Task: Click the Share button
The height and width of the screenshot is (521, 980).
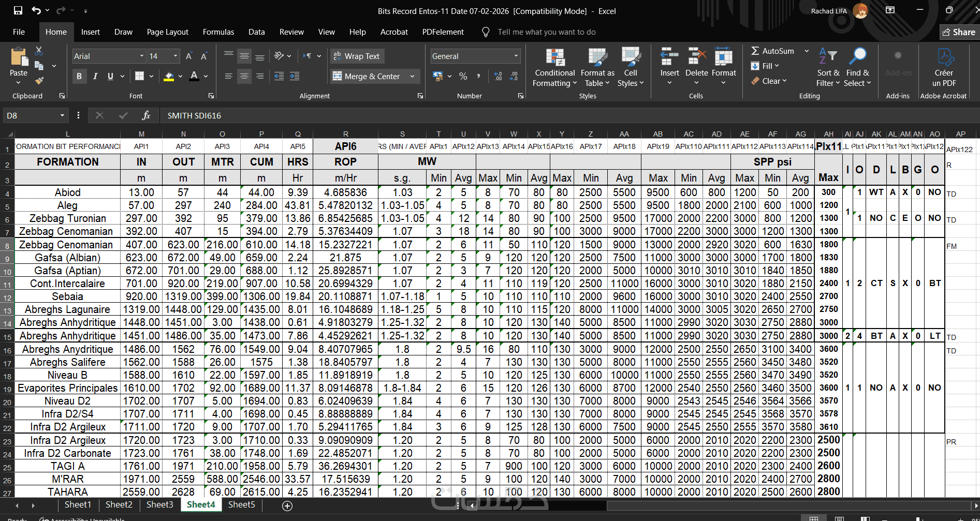Action: pyautogui.click(x=959, y=32)
